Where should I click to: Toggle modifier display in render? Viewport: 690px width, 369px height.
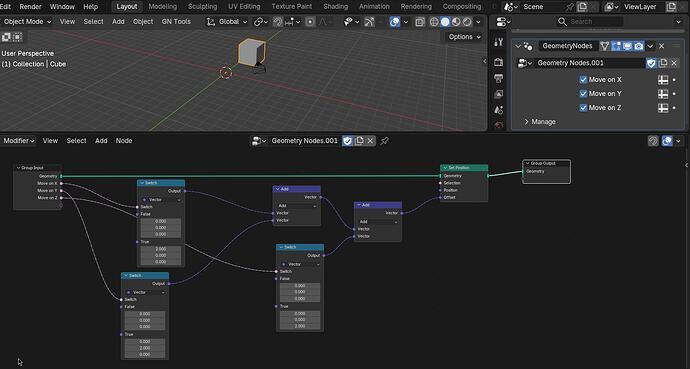coord(639,46)
